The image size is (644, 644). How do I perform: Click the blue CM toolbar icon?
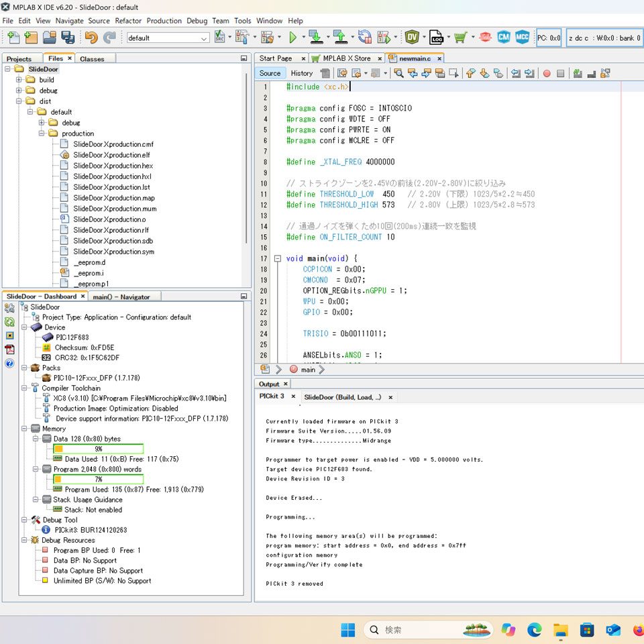coord(504,38)
